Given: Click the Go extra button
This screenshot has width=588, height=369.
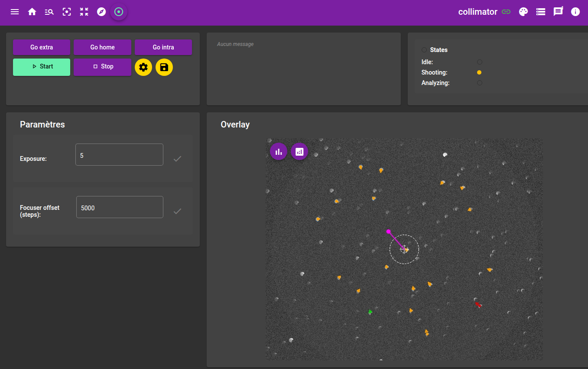Looking at the screenshot, I should pos(42,47).
